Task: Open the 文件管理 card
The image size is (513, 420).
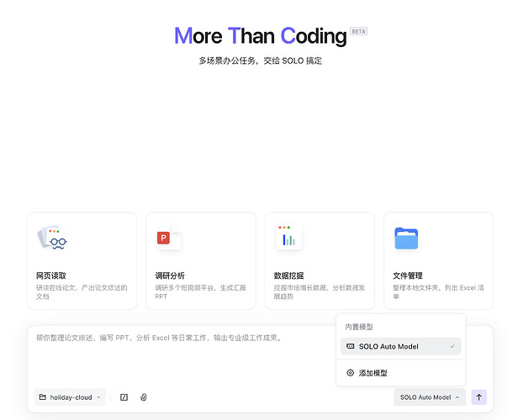Action: pyautogui.click(x=438, y=261)
